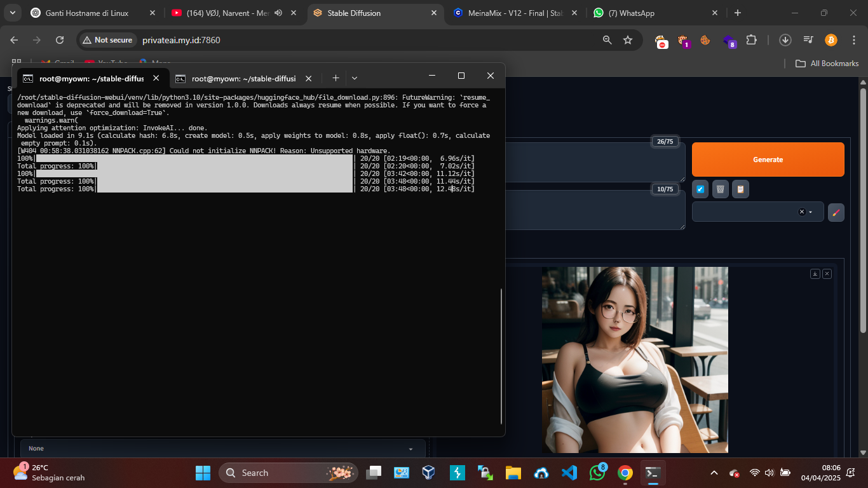
Task: Open the cookie extension icon
Action: coord(705,40)
